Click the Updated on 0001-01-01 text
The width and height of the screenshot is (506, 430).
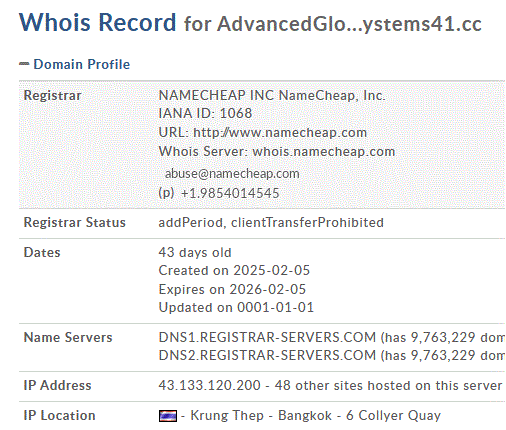tap(236, 307)
